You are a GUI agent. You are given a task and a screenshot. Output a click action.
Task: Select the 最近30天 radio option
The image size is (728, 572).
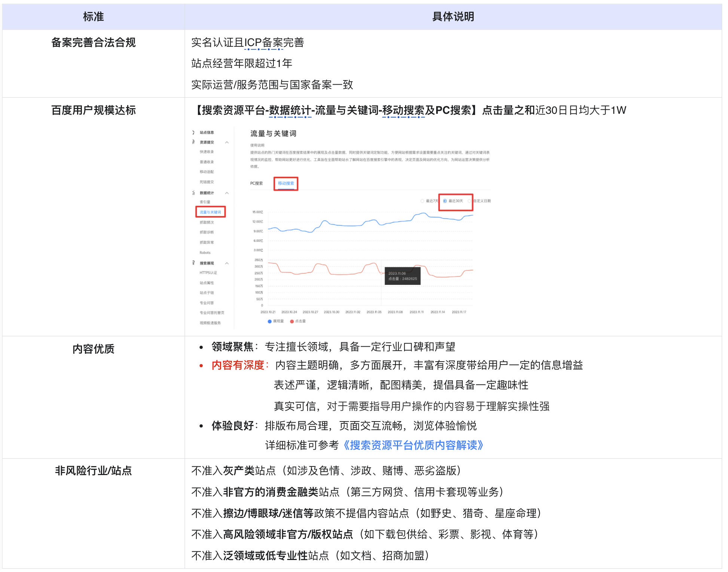(445, 201)
